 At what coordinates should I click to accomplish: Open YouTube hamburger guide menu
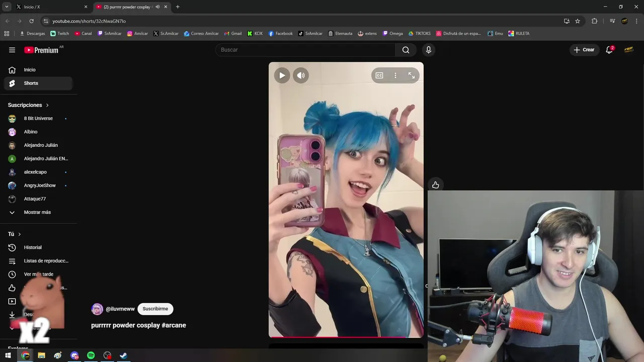pyautogui.click(x=12, y=50)
